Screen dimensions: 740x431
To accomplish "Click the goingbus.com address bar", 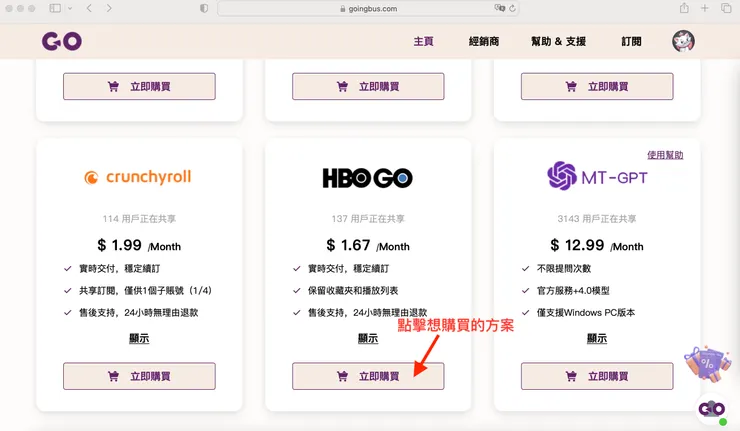I will coord(368,8).
